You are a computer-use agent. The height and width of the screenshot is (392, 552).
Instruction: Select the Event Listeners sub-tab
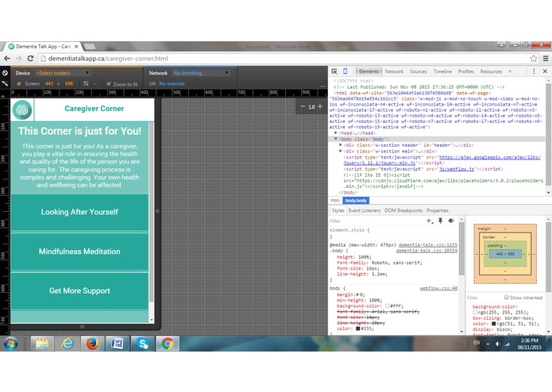(365, 210)
